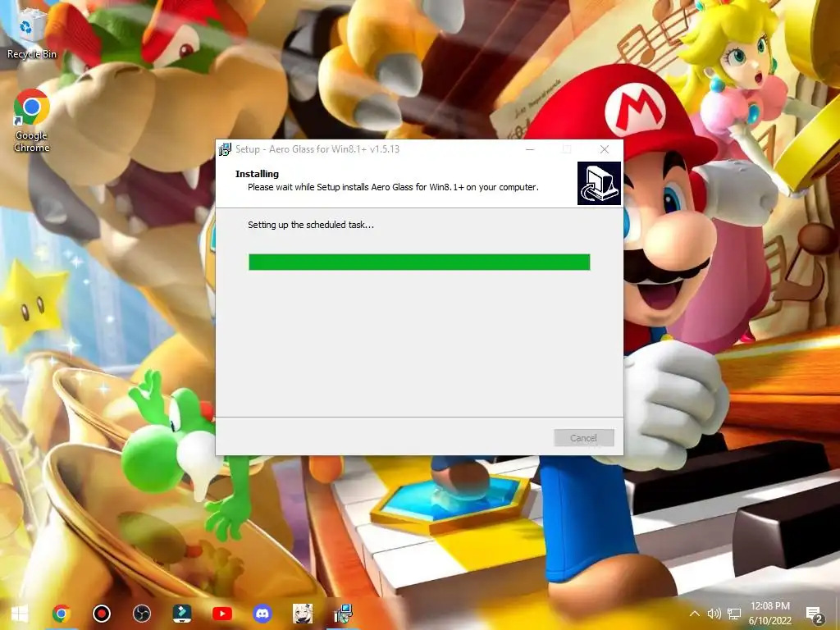The height and width of the screenshot is (630, 840).
Task: Open the Google Chrome desktop shortcut
Action: pos(32,120)
